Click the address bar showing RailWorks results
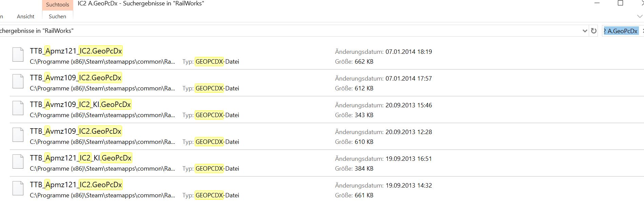 (271, 31)
